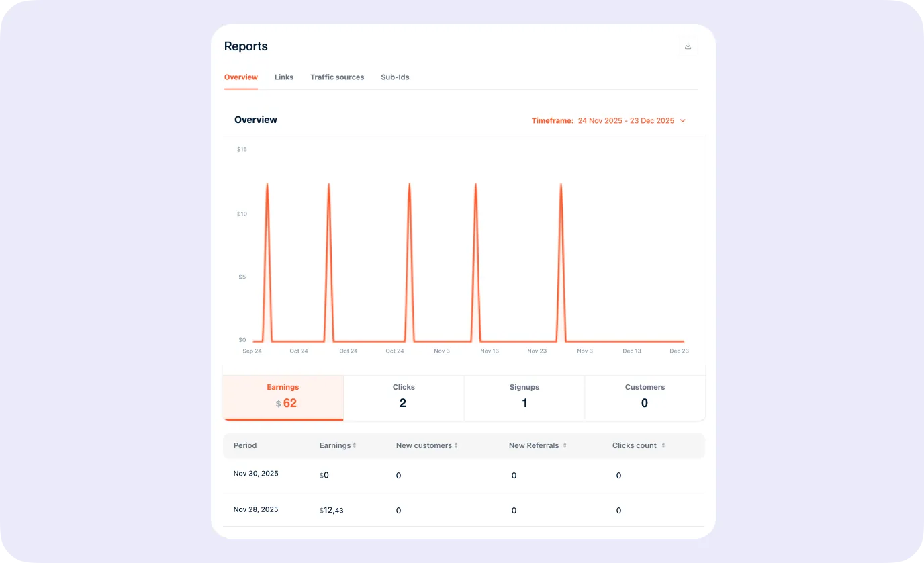Click the Nov 30, 2025 table row
The width and height of the screenshot is (924, 563).
coord(463,475)
